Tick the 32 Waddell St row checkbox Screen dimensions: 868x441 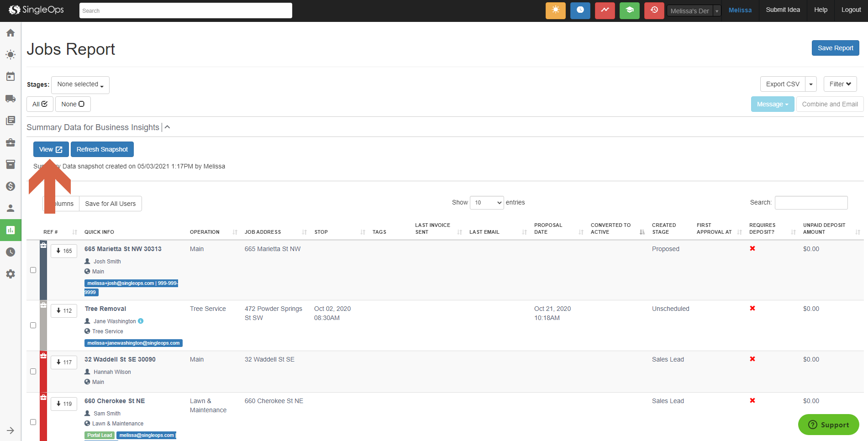(x=33, y=372)
